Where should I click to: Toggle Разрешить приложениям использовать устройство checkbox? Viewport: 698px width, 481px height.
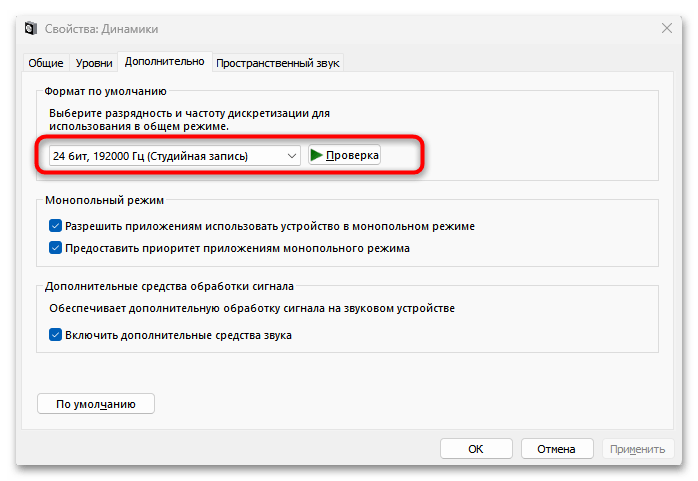(x=55, y=226)
